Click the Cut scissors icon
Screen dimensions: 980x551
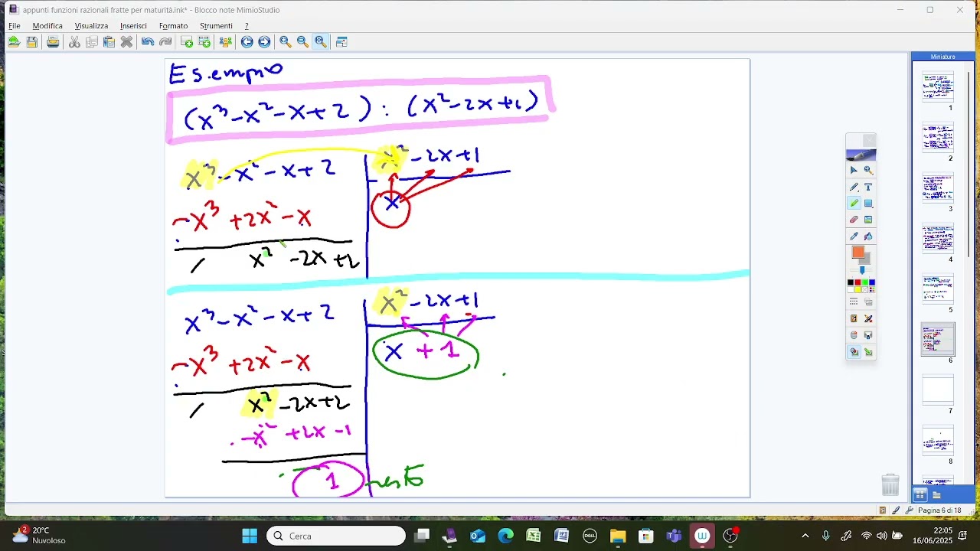pyautogui.click(x=74, y=42)
